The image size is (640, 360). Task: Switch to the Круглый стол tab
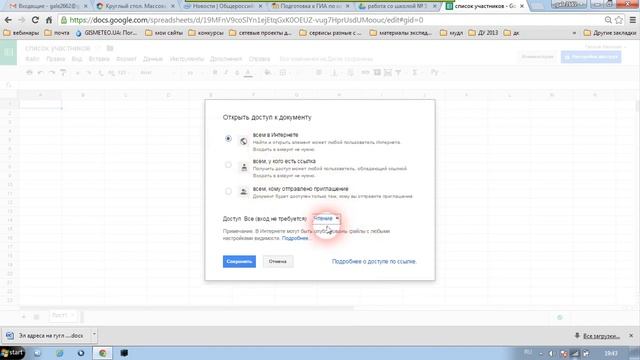134,6
